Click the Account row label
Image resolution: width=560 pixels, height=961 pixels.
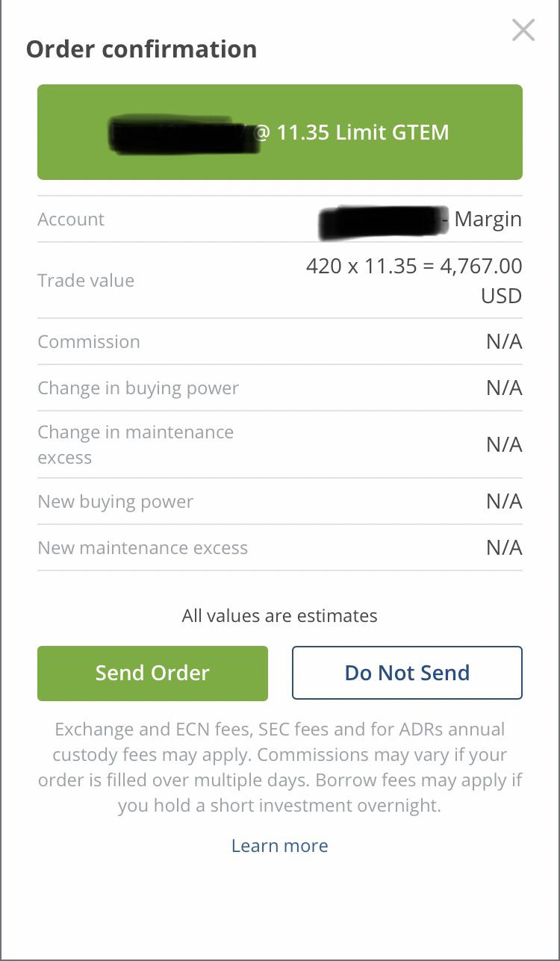pos(71,219)
